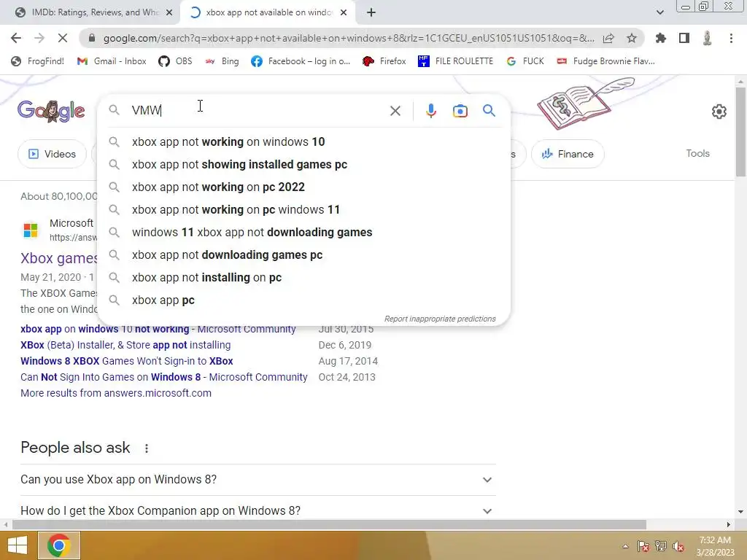The image size is (747, 560).
Task: Choose suggestion 'xbox app not working on pc 2022'
Action: 303,187
